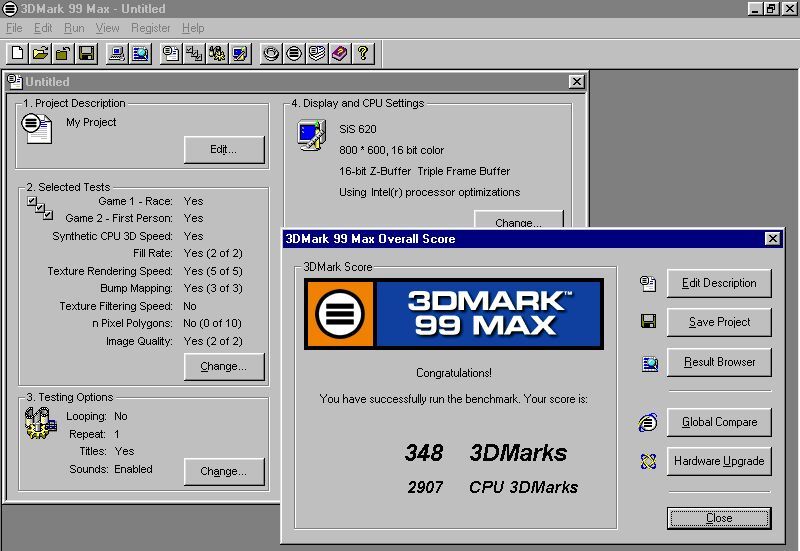Click Change... in Display and CPU Settings

519,219
